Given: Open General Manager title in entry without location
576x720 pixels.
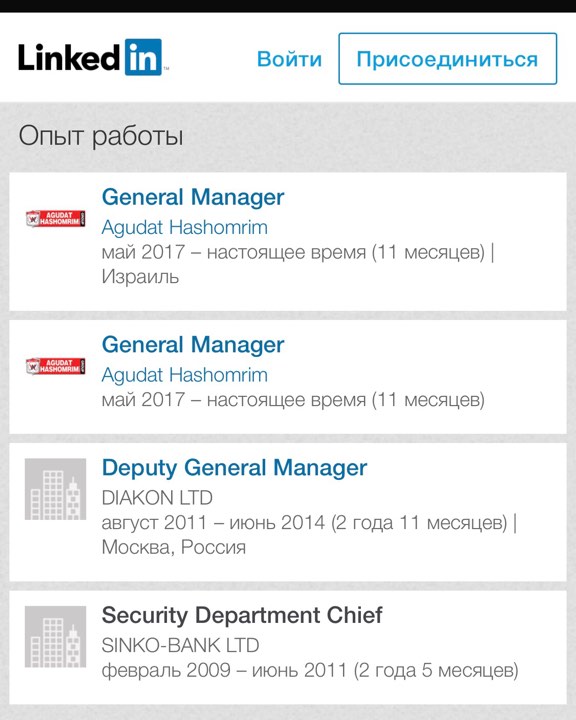Looking at the screenshot, I should [193, 345].
